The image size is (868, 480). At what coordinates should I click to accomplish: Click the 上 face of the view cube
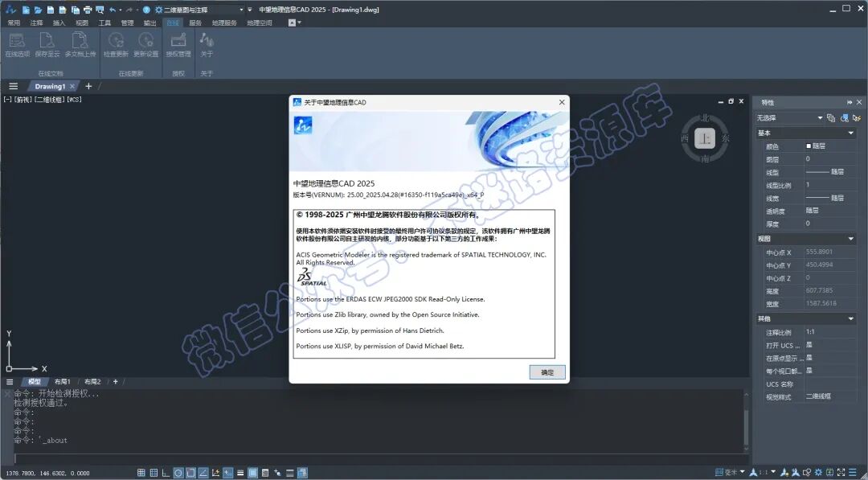pyautogui.click(x=705, y=138)
